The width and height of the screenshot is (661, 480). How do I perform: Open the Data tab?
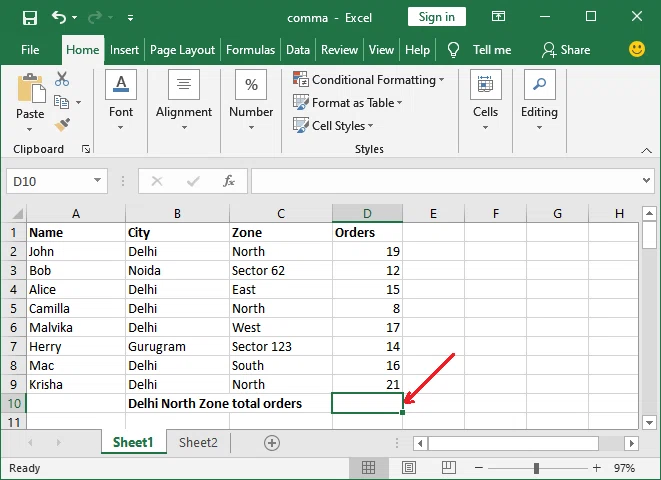pos(298,50)
